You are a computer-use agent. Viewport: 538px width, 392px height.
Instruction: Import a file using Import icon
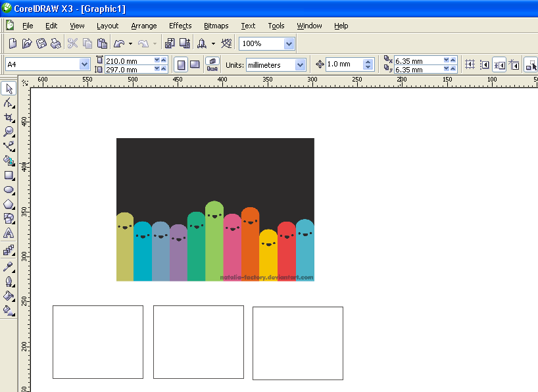tap(170, 43)
